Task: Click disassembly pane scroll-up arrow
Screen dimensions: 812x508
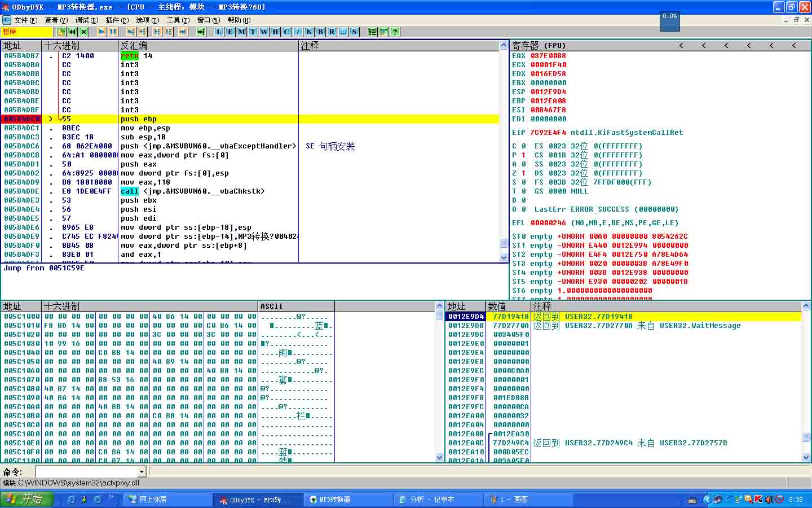Action: pos(504,45)
